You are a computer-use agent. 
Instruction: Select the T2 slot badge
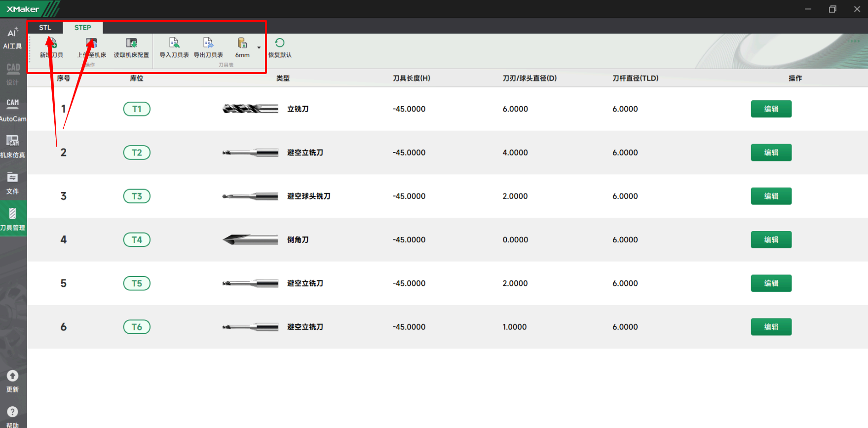click(x=137, y=153)
